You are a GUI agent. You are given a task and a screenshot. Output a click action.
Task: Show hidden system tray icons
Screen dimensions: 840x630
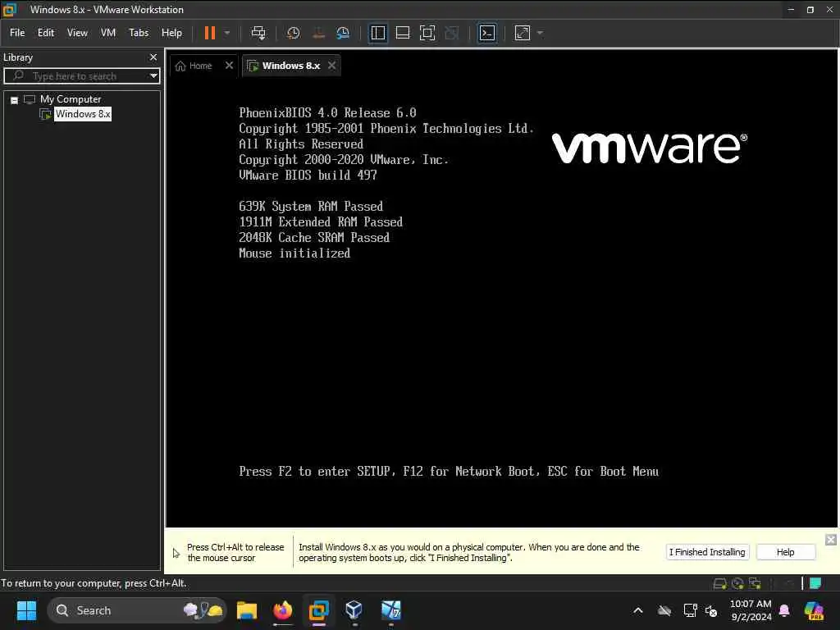click(637, 610)
